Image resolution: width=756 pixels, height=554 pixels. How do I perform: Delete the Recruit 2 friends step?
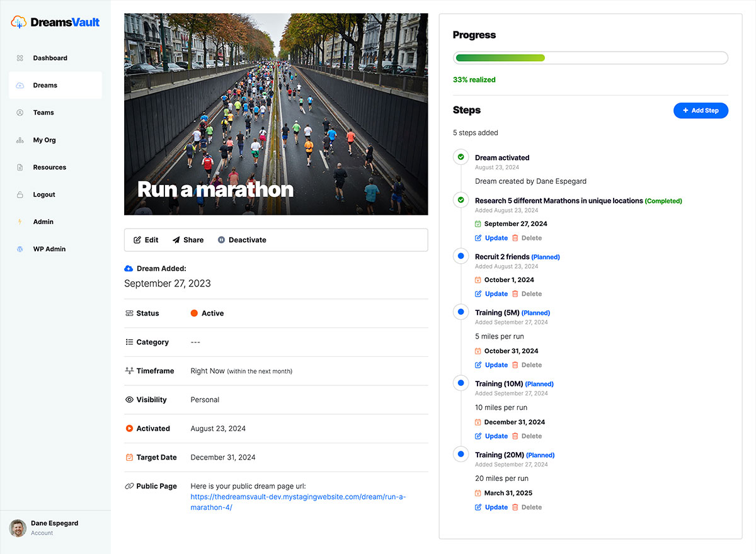(x=527, y=294)
